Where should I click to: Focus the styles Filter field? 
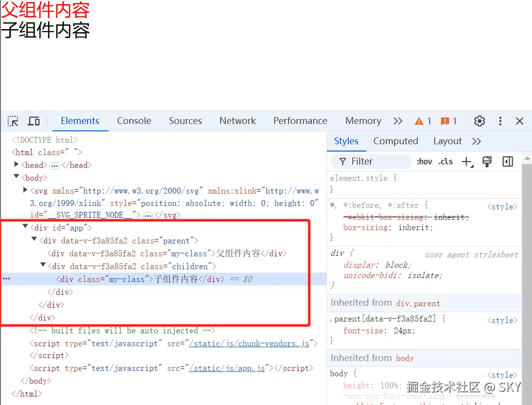click(371, 162)
